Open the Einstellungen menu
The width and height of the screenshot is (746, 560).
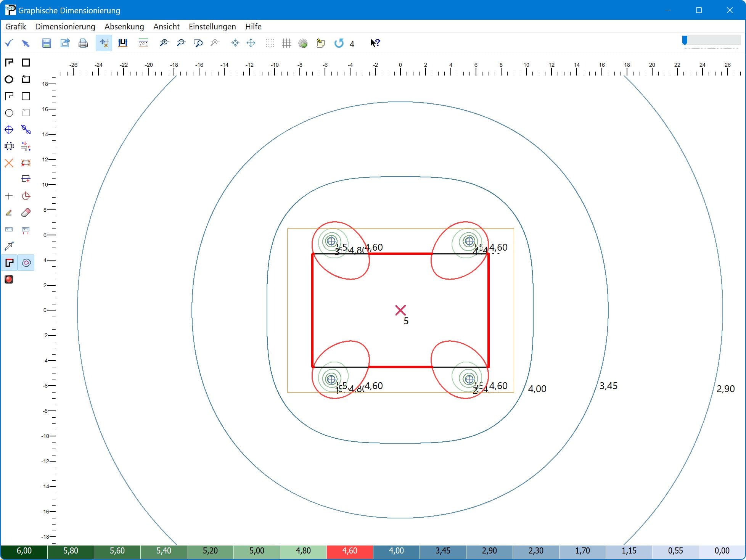[x=212, y=27]
